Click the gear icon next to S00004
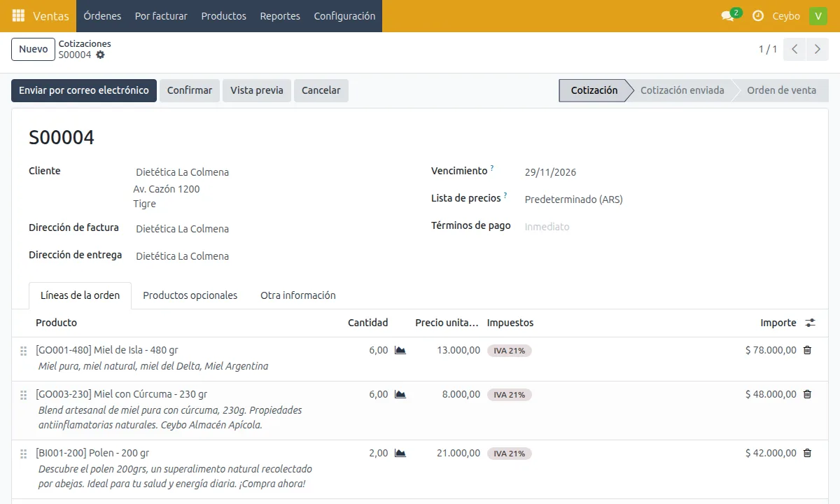 pos(100,55)
